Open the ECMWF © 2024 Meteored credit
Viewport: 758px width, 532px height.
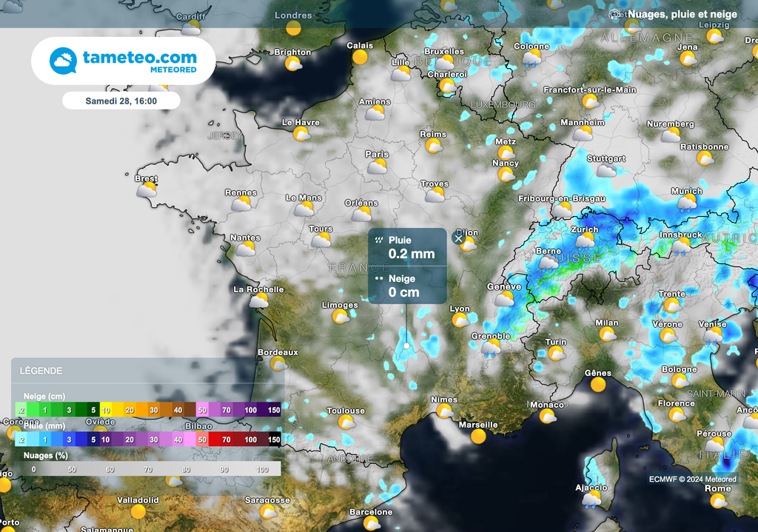693,479
